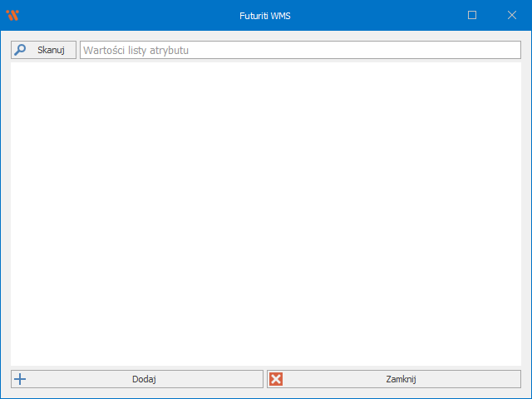
Task: Start scanning with the Skanuj search icon
Action: pyautogui.click(x=21, y=50)
